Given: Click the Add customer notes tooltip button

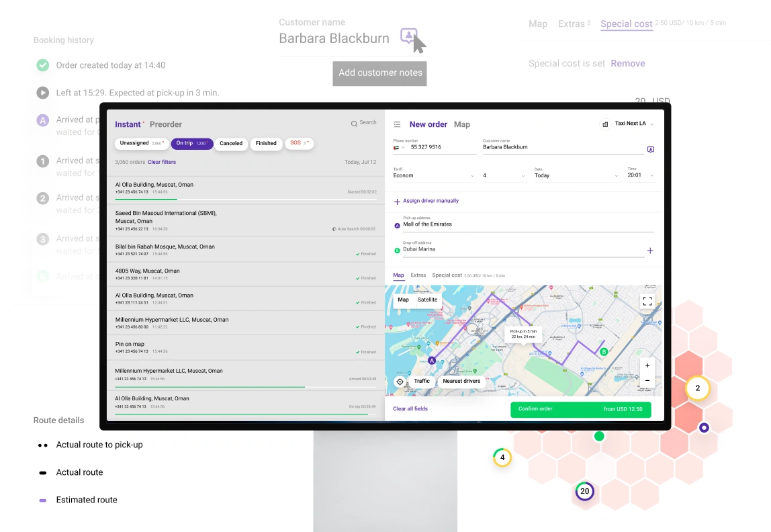Looking at the screenshot, I should 380,73.
